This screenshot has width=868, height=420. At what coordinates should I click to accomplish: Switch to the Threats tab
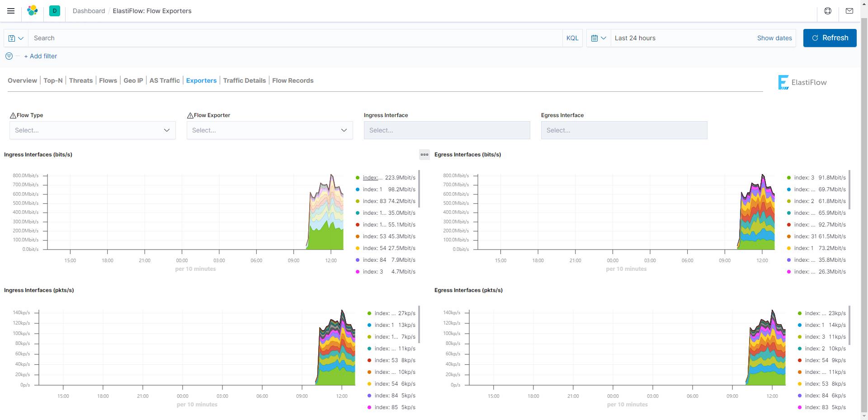pos(81,80)
